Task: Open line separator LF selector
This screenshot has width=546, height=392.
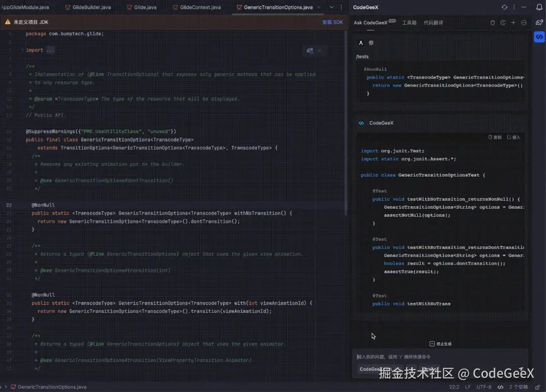Action: pyautogui.click(x=468, y=387)
